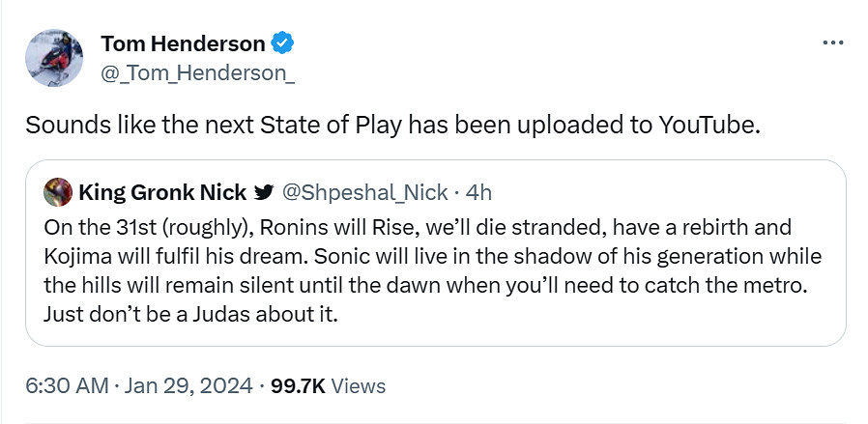This screenshot has height=424, width=868.
Task: Click King Gronk Nick's small avatar
Action: [x=57, y=192]
